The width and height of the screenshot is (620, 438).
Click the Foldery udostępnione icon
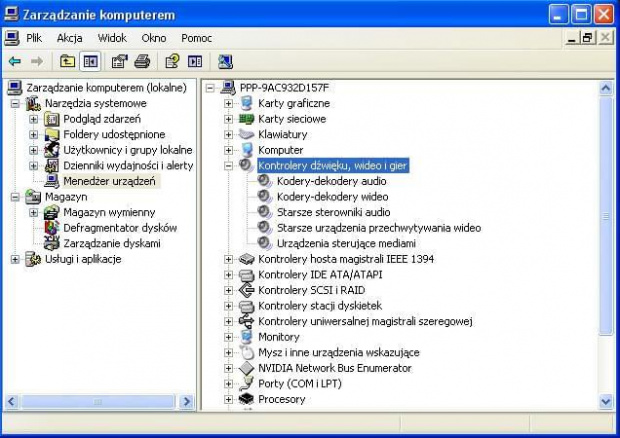pyautogui.click(x=52, y=135)
